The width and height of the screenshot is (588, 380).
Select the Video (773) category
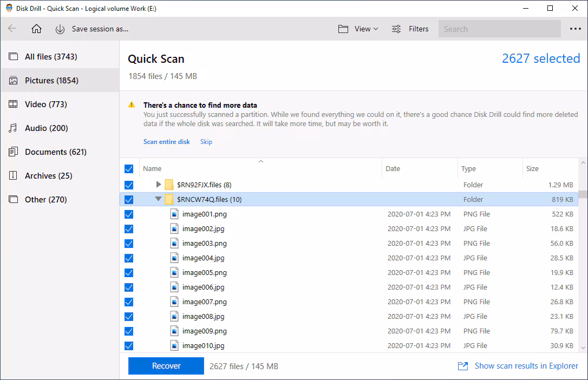60,104
